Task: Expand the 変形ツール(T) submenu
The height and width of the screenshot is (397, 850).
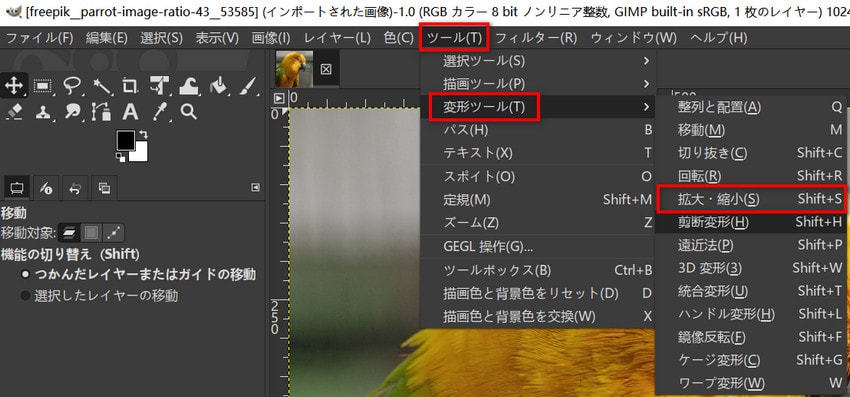Action: [538, 107]
